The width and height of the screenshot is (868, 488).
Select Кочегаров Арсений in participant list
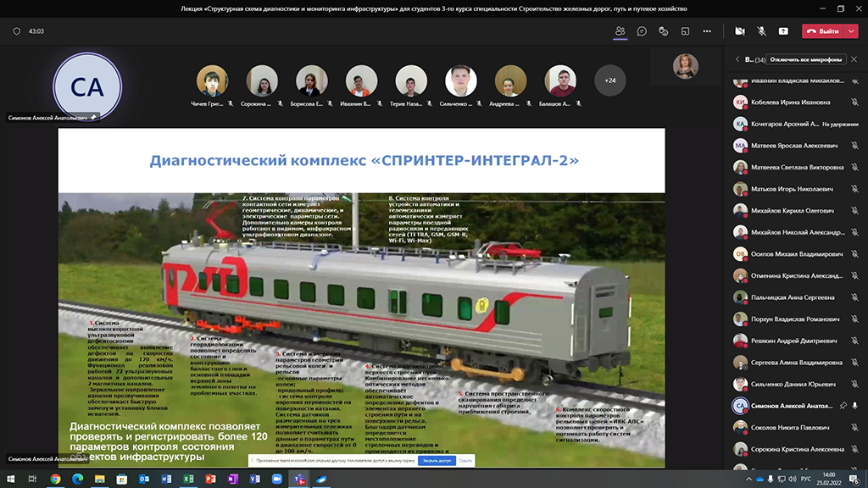pos(795,124)
